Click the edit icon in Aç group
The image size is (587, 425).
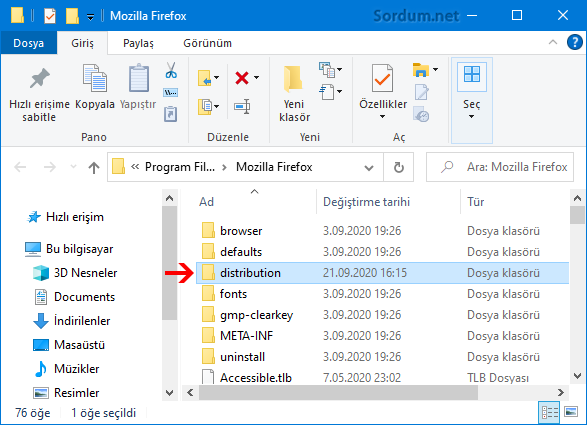coord(422,92)
